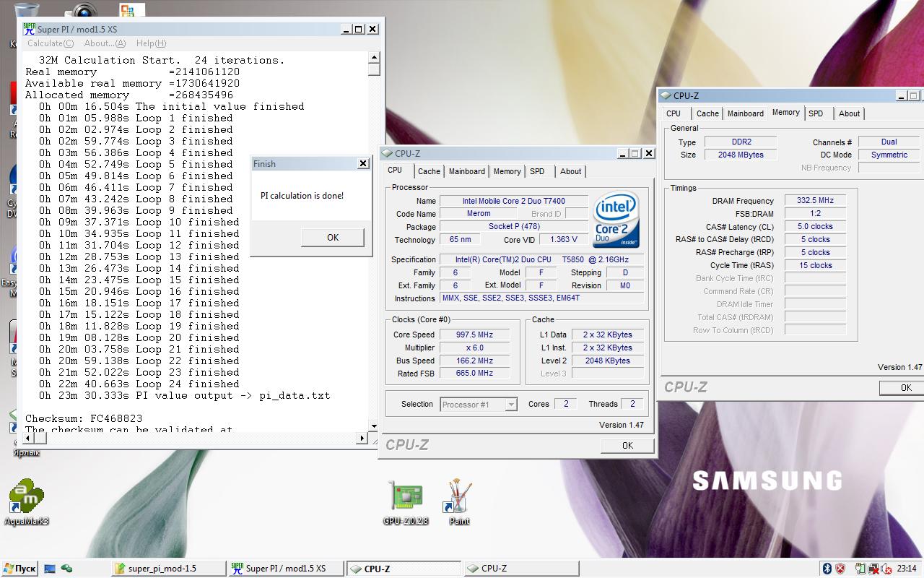Click the Code Name value Merom
The width and height of the screenshot is (924, 578).
[479, 214]
